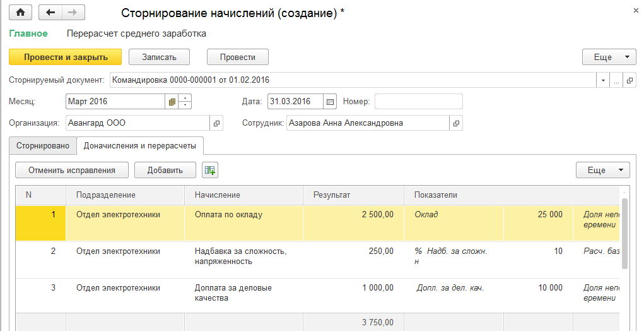The image size is (644, 331).
Task: Click the Провести и закрыть button
Action: tap(66, 57)
